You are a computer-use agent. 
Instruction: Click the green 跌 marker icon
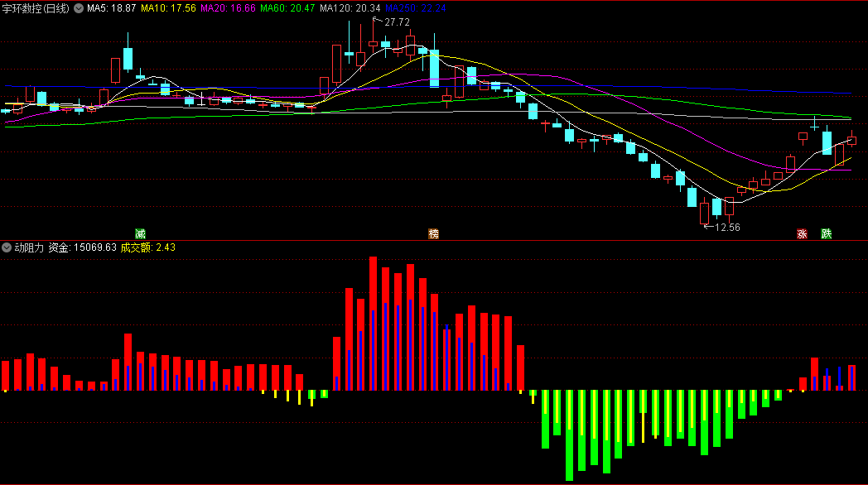coord(827,234)
